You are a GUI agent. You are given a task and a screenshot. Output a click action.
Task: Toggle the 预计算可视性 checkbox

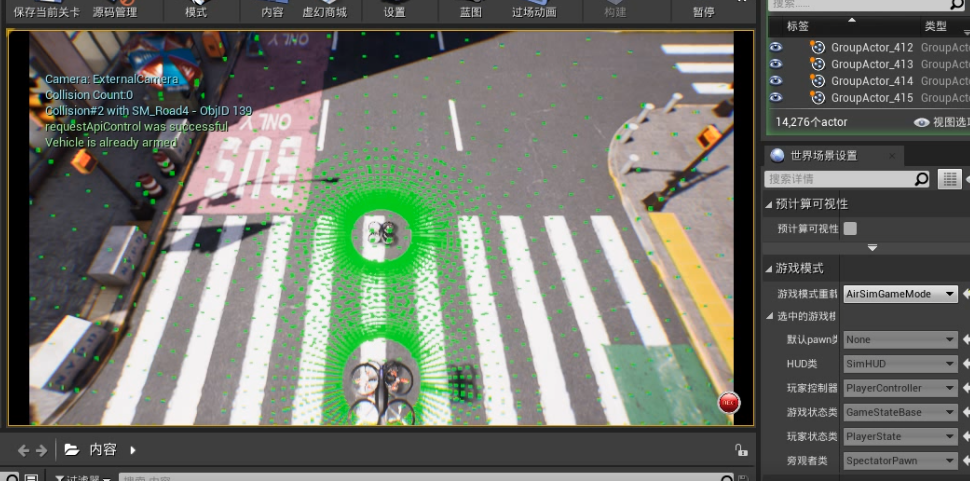(x=851, y=229)
